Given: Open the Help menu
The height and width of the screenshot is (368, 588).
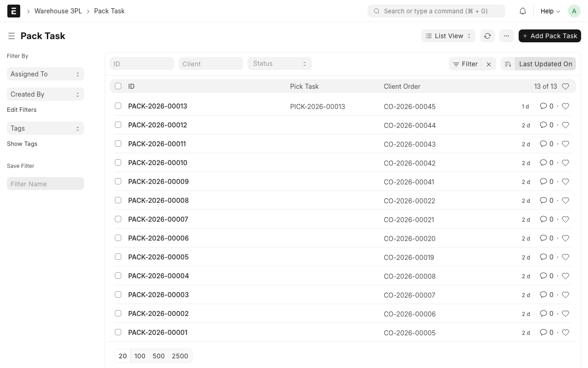Looking at the screenshot, I should [x=550, y=11].
